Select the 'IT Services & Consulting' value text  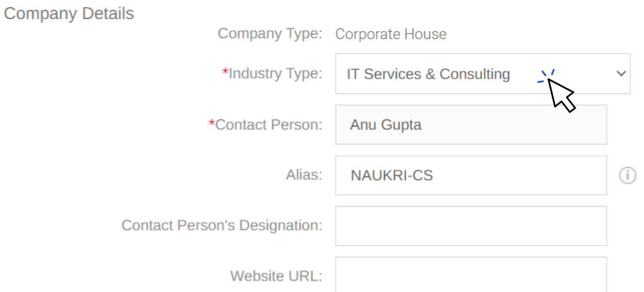pyautogui.click(x=428, y=74)
